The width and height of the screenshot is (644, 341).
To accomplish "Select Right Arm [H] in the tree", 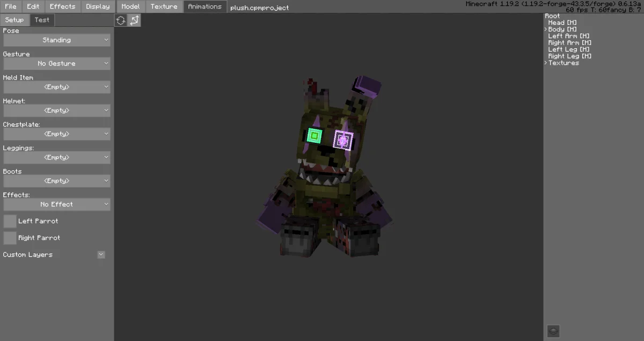I will click(x=570, y=43).
